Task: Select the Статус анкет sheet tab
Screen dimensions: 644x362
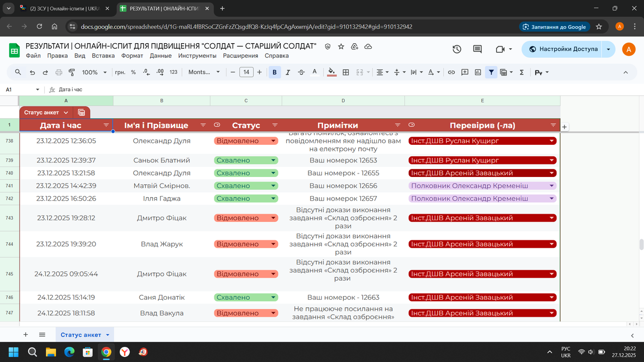Action: click(85, 334)
